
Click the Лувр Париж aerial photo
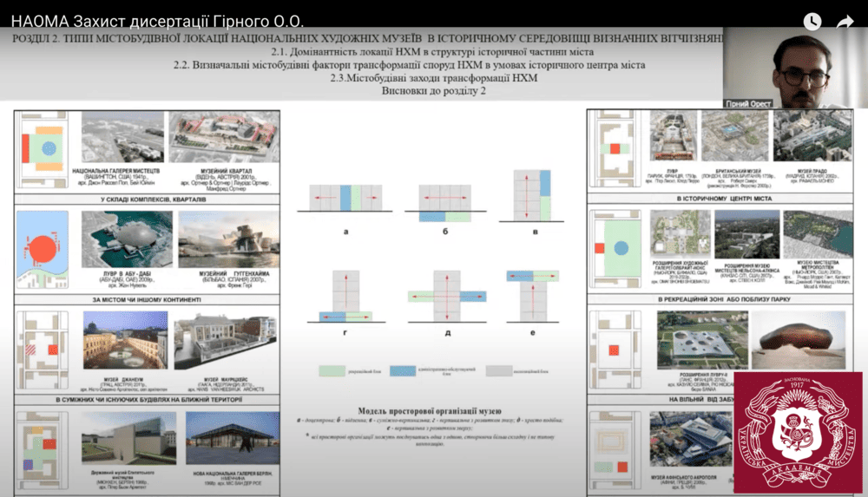tap(674, 136)
